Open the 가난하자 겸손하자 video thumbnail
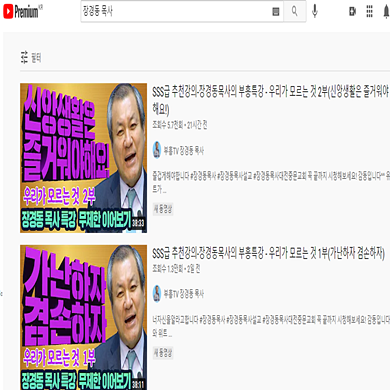This screenshot has height=390, width=390. [83, 317]
